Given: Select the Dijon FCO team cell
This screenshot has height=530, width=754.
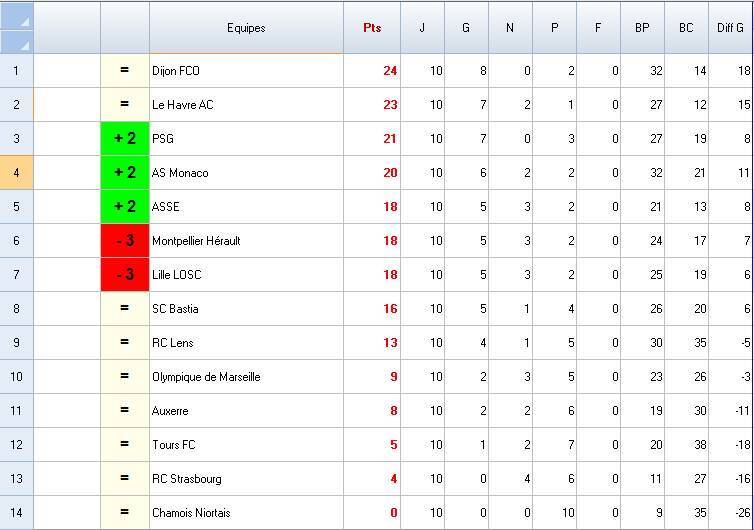Looking at the screenshot, I should click(245, 71).
